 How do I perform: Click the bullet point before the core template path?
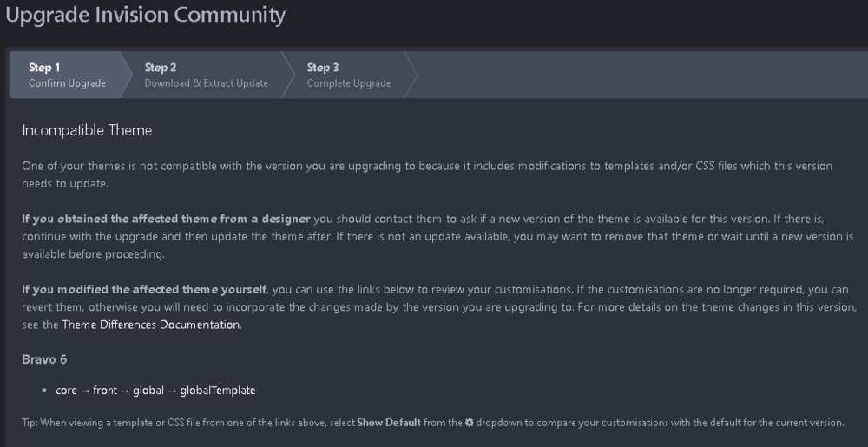[x=44, y=390]
